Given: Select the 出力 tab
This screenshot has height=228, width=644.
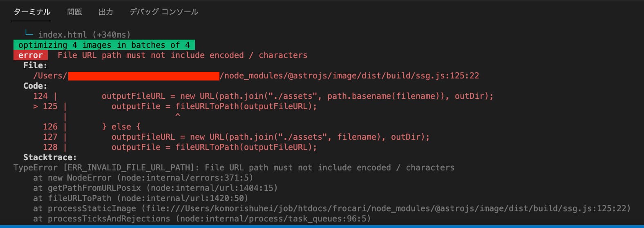Looking at the screenshot, I should [x=106, y=12].
